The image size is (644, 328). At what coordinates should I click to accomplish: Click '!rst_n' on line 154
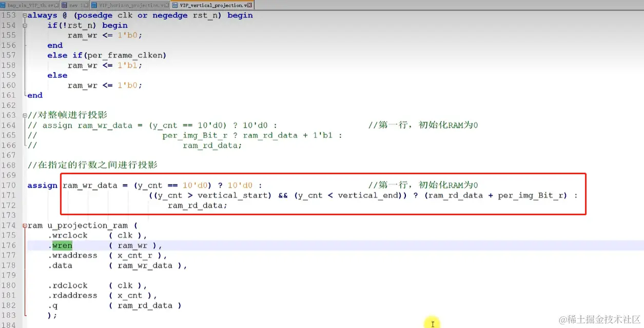pyautogui.click(x=80, y=25)
